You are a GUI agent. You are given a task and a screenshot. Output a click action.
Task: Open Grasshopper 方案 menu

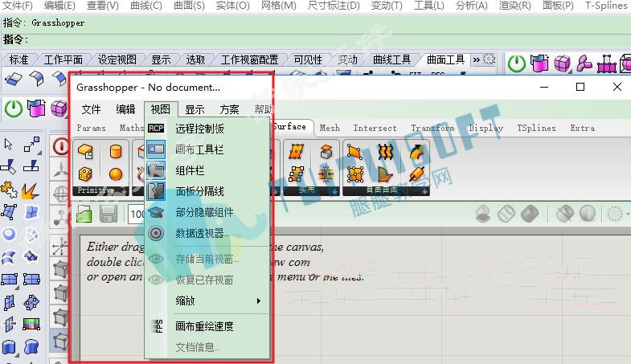(229, 109)
